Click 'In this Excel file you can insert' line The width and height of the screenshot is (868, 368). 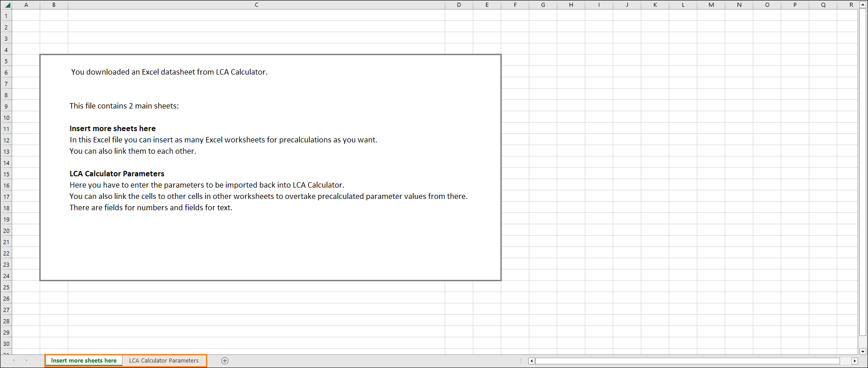[224, 140]
